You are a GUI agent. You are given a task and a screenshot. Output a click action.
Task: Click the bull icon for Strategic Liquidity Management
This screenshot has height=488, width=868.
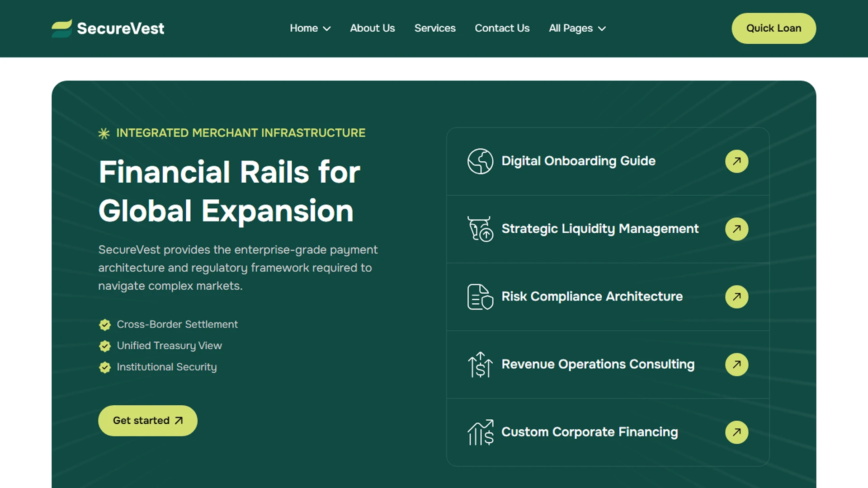point(480,229)
